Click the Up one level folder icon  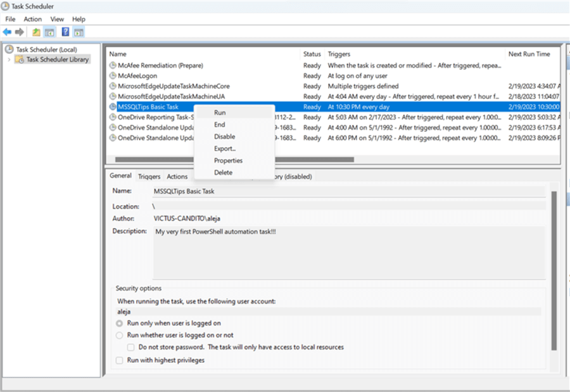[37, 32]
